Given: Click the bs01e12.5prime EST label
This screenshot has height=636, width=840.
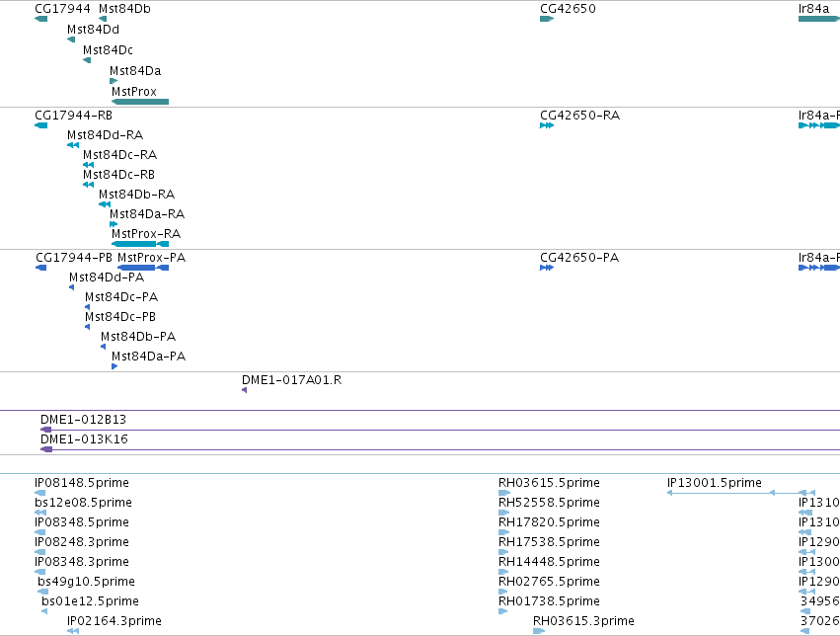Looking at the screenshot, I should tap(90, 601).
